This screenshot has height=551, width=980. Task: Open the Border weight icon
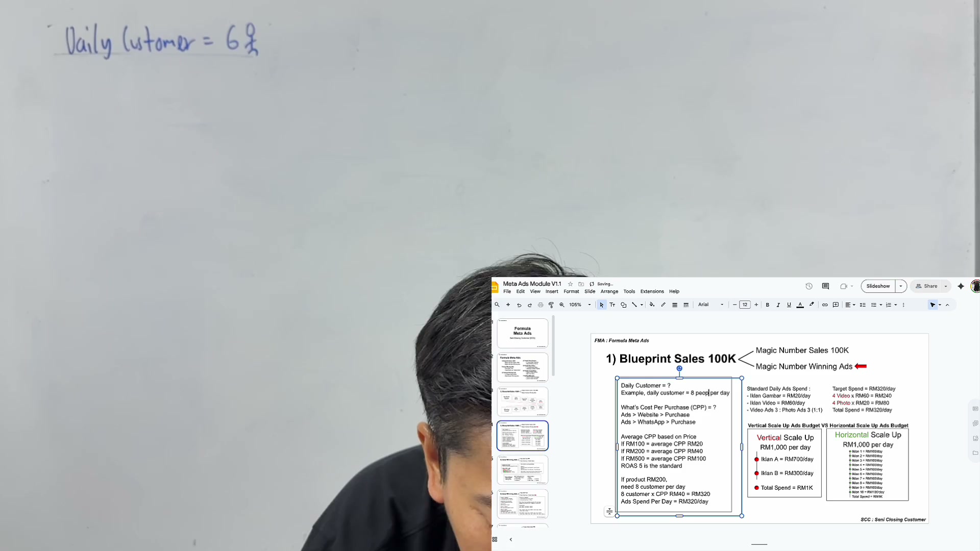[675, 305]
